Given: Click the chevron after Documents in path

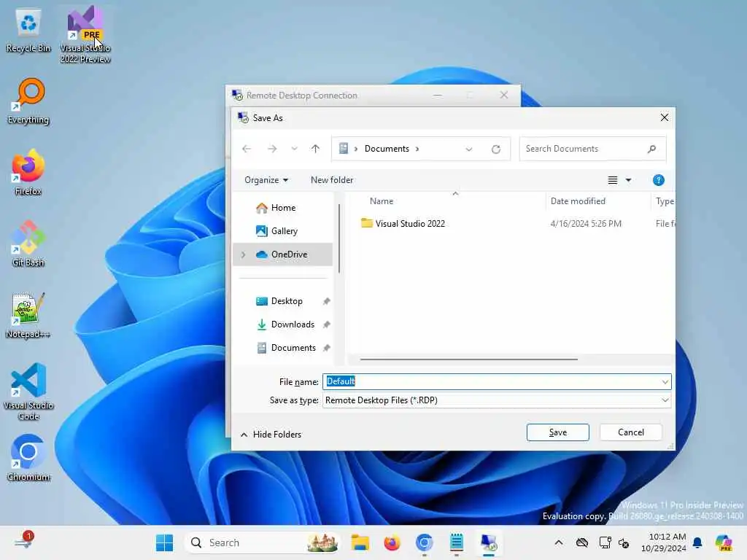Looking at the screenshot, I should pyautogui.click(x=417, y=149).
